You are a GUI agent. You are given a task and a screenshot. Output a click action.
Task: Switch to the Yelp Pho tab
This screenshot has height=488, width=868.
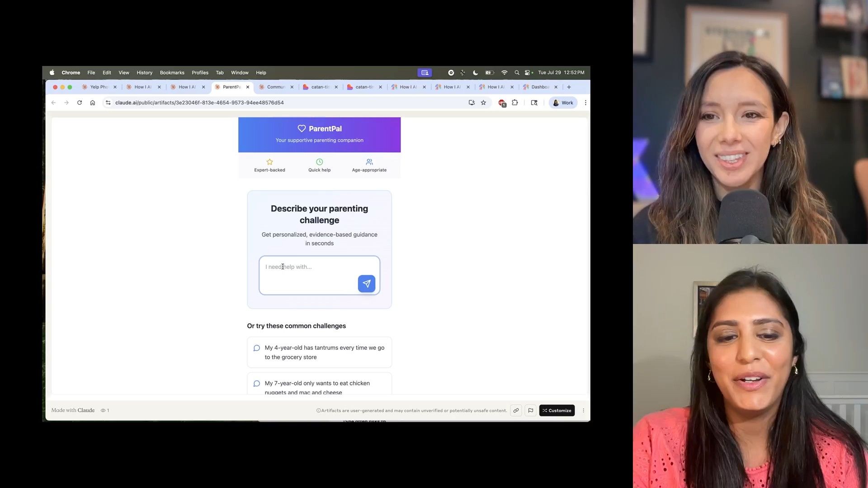pos(99,87)
